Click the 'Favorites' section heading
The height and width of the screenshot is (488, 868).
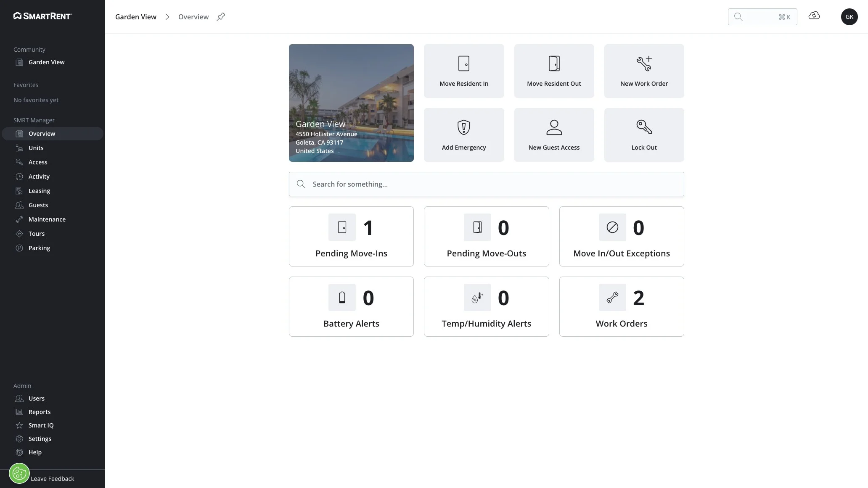coord(26,85)
